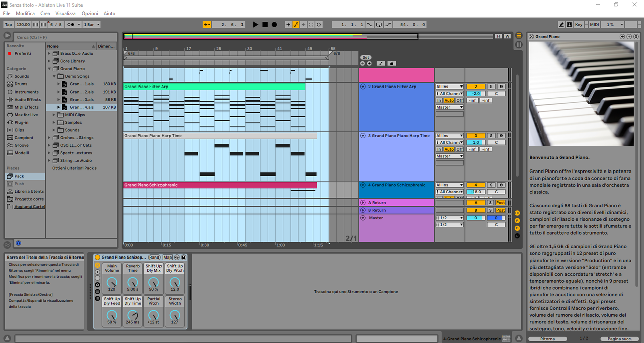Toggle the metronome button
The image size is (644, 343).
(73, 24)
